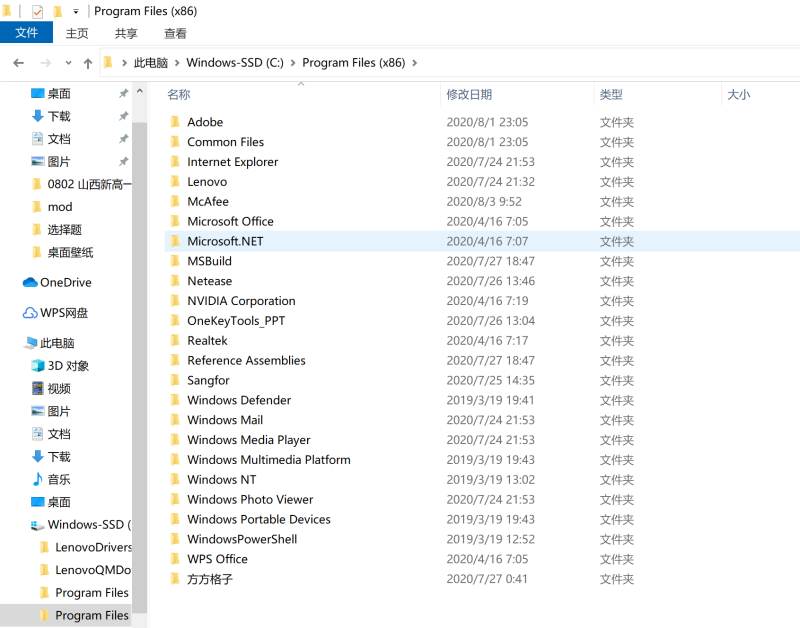This screenshot has width=800, height=628.
Task: Click the 视频 film icon in sidebar
Action: point(38,388)
